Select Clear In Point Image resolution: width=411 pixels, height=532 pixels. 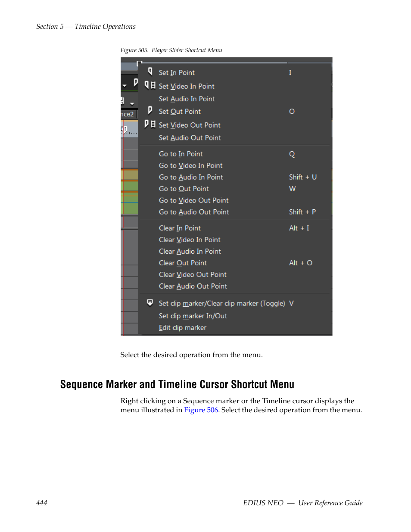(x=180, y=228)
